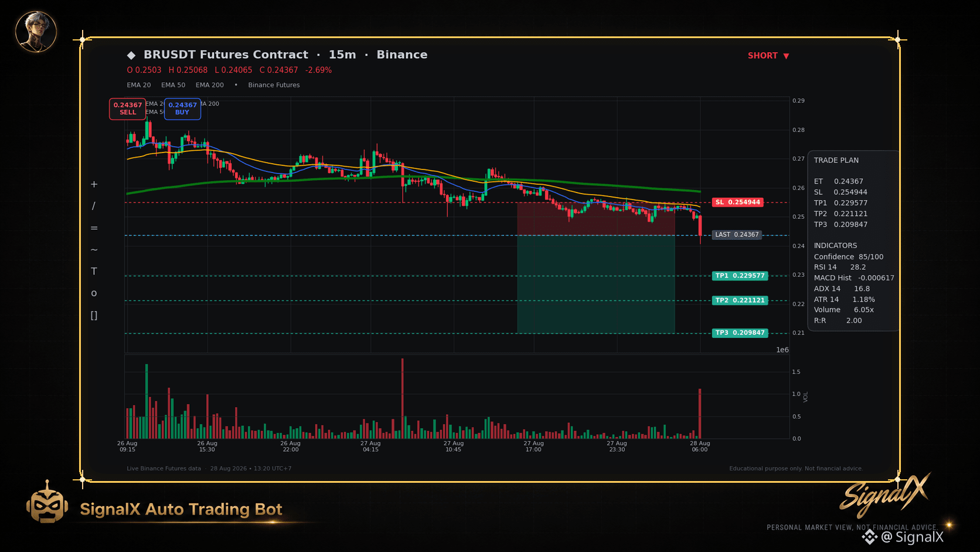Click the 26 Aug 09:15 time axis label
980x552 pixels.
click(127, 446)
